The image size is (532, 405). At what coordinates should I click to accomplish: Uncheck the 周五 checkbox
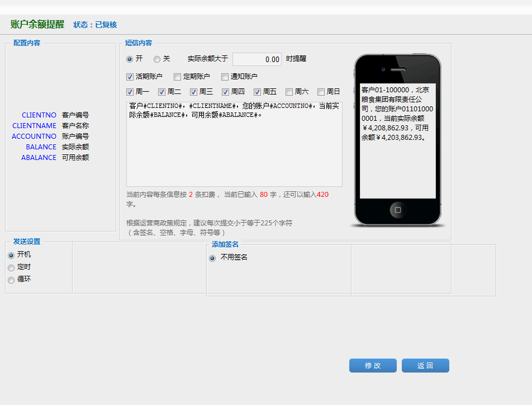pyautogui.click(x=258, y=92)
